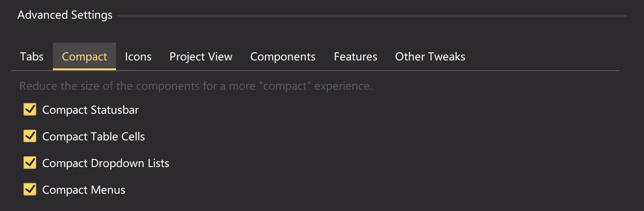Disable the Compact Table Cells checkbox
Screen dimensions: 644x211
[30, 136]
